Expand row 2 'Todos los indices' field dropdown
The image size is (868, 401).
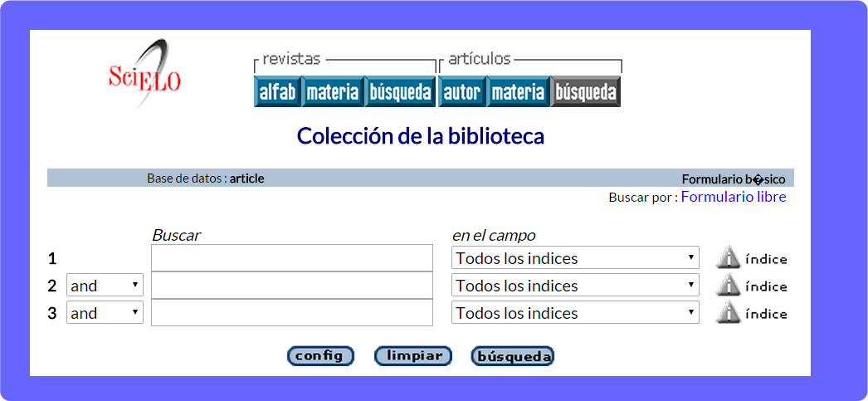pos(575,286)
